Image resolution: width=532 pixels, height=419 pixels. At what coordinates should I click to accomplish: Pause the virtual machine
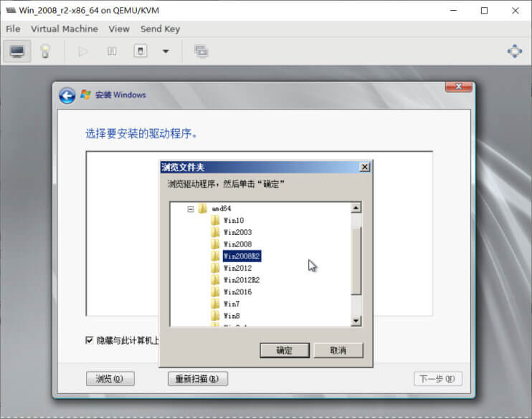[112, 52]
